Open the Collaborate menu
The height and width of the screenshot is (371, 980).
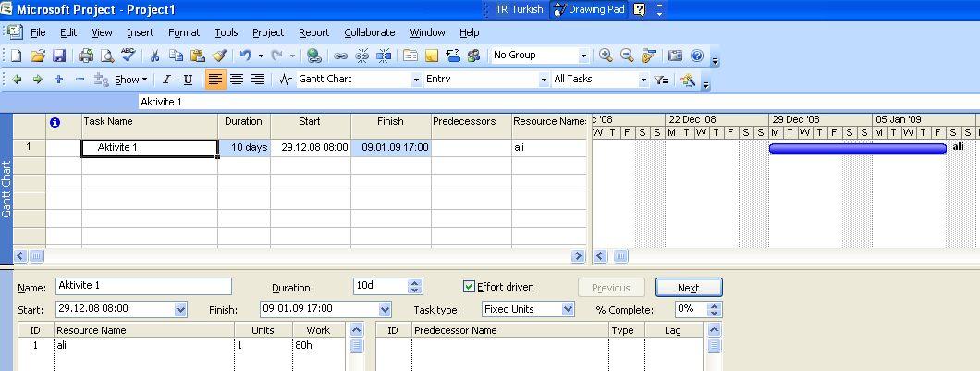coord(369,32)
